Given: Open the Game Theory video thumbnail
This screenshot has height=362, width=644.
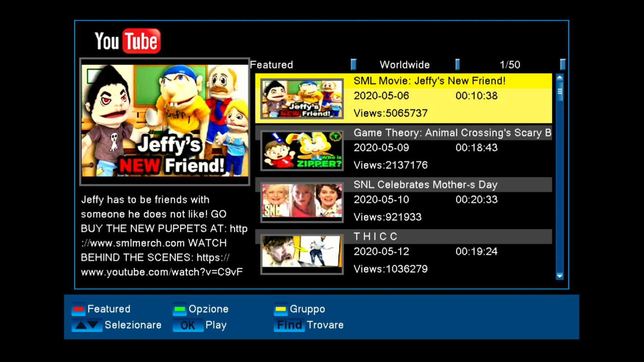Looking at the screenshot, I should point(302,151).
